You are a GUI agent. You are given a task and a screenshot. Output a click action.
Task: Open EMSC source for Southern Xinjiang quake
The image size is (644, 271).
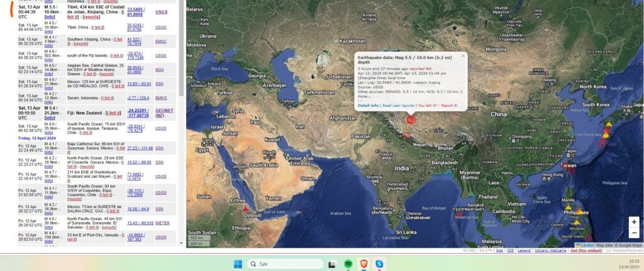[160, 41]
